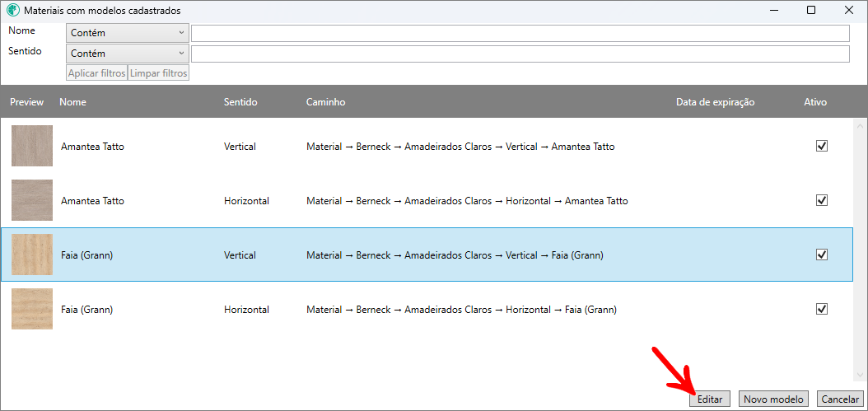The height and width of the screenshot is (411, 868).
Task: Focus the Nome filter text field
Action: [520, 33]
